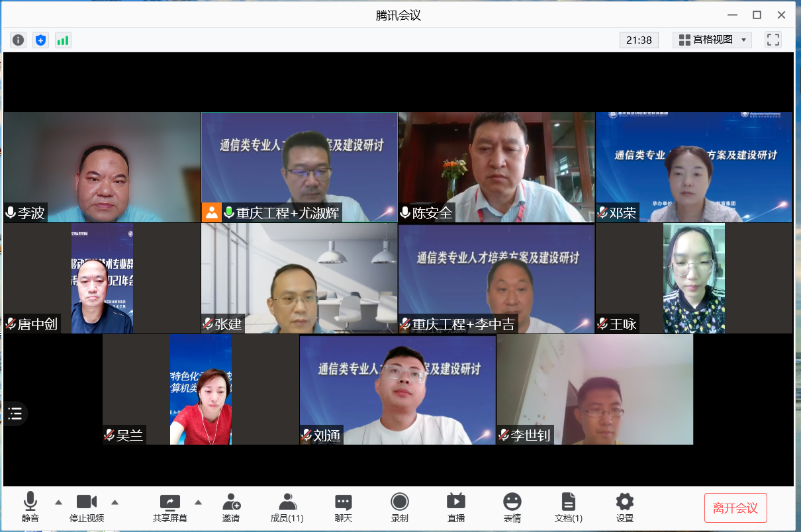Select 重庆工程+尤淑辉's video tile

pos(300,167)
